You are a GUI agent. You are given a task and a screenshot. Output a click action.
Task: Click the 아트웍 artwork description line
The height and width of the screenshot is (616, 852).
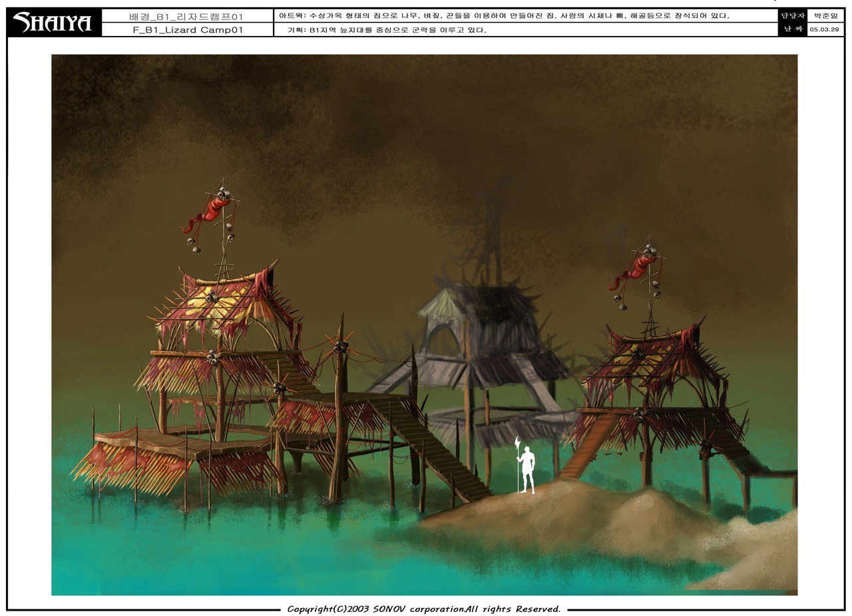click(504, 16)
